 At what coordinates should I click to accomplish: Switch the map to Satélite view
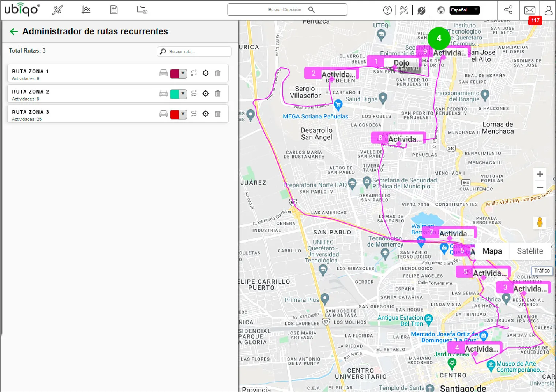pos(530,251)
